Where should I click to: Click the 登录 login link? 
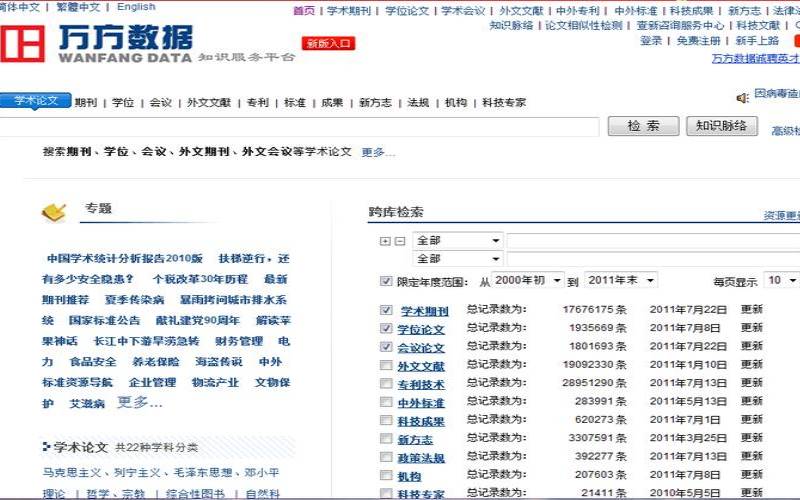click(651, 40)
